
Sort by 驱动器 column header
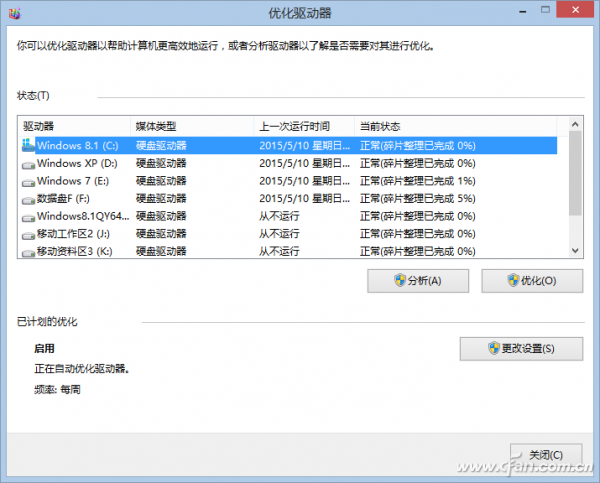[x=75, y=126]
